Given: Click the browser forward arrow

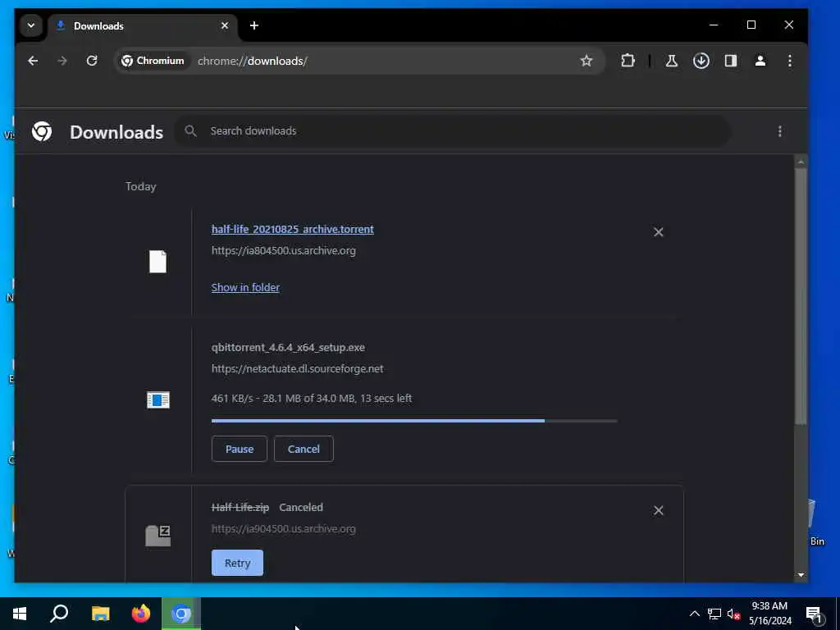Looking at the screenshot, I should coord(62,61).
